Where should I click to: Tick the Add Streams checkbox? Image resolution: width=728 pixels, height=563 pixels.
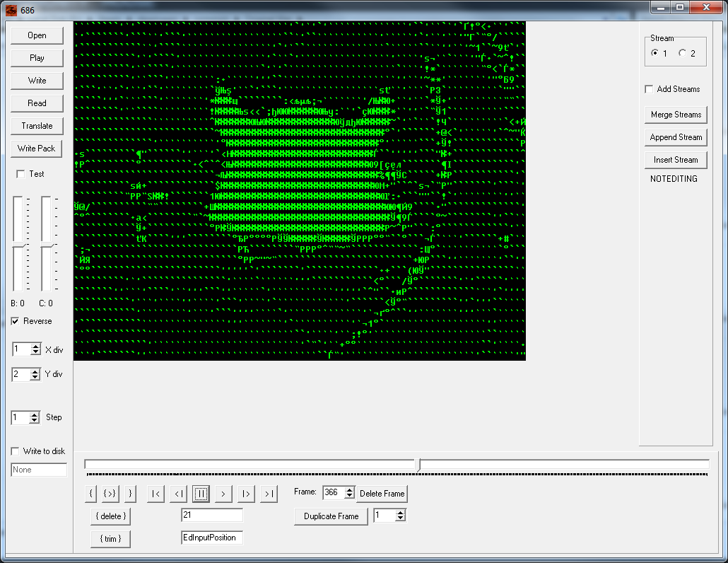(649, 89)
